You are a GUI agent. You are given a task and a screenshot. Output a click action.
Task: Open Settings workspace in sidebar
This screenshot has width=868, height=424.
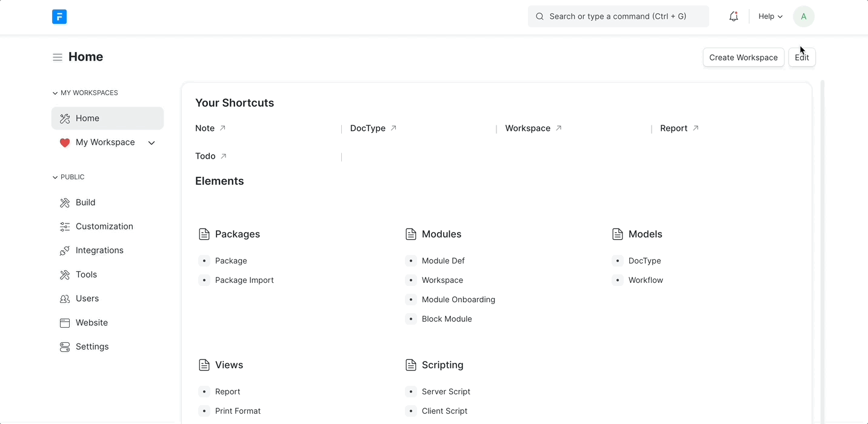click(92, 347)
